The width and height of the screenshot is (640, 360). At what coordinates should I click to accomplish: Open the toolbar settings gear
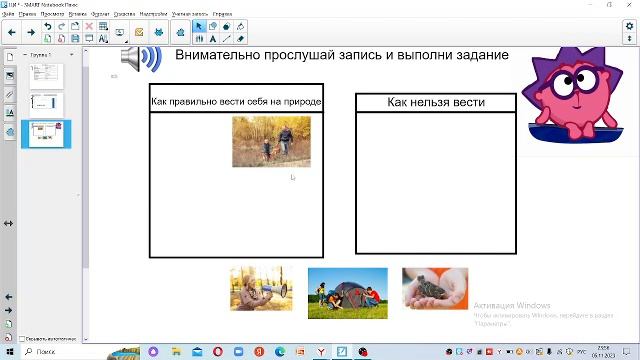pyautogui.click(x=629, y=26)
